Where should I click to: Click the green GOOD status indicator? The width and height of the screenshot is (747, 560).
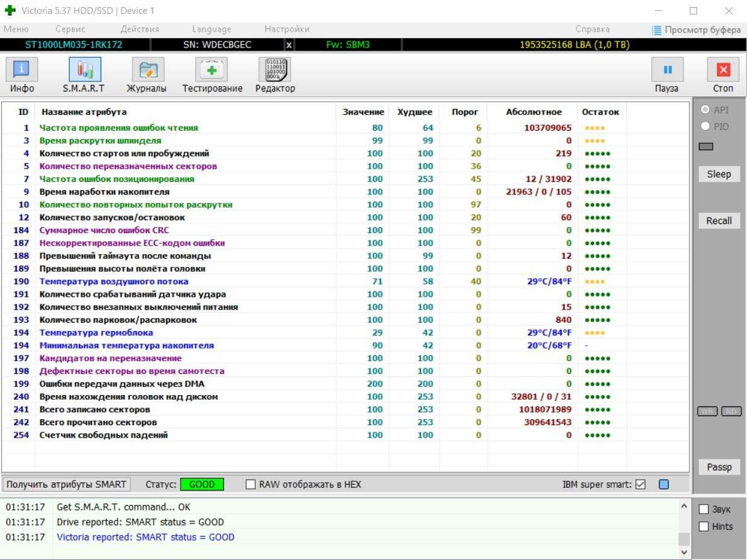click(x=202, y=484)
